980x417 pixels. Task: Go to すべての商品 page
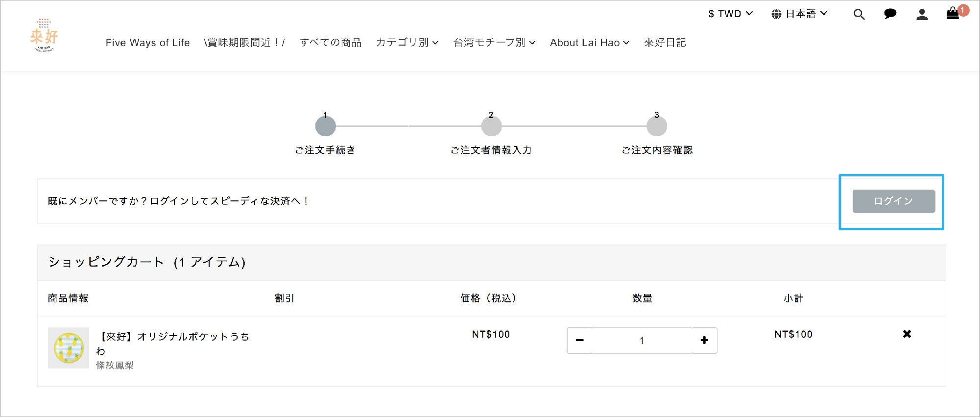click(330, 43)
